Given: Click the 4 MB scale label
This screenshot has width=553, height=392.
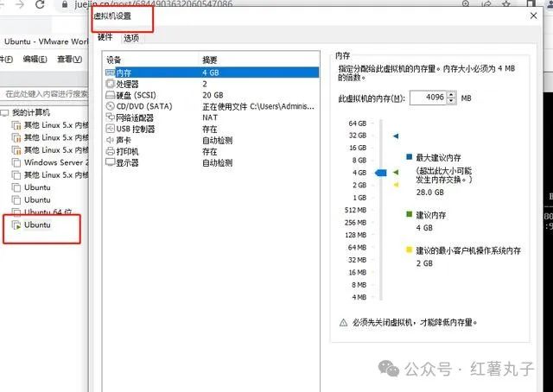Looking at the screenshot, I should tap(359, 297).
